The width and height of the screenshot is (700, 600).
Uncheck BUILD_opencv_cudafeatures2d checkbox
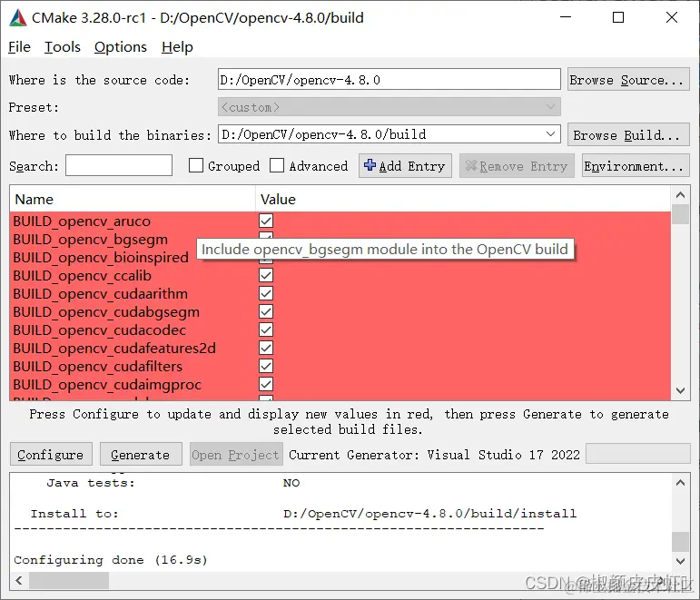(x=266, y=349)
